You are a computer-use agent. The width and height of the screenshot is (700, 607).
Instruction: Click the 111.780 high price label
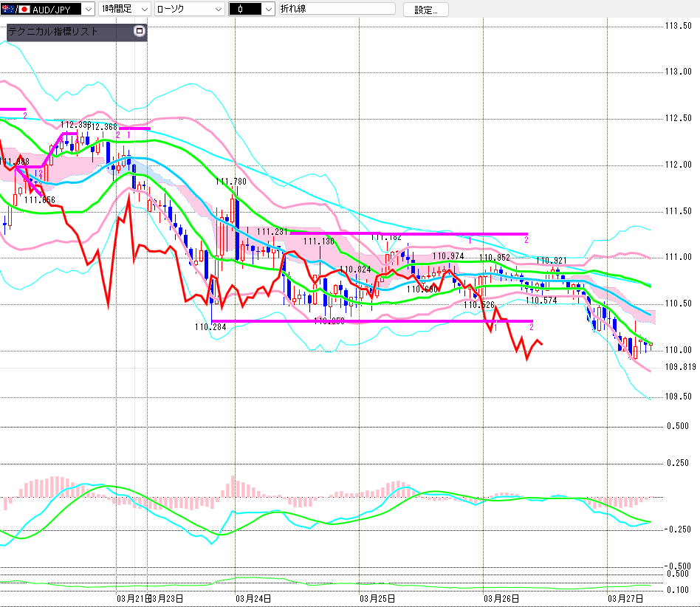click(231, 181)
